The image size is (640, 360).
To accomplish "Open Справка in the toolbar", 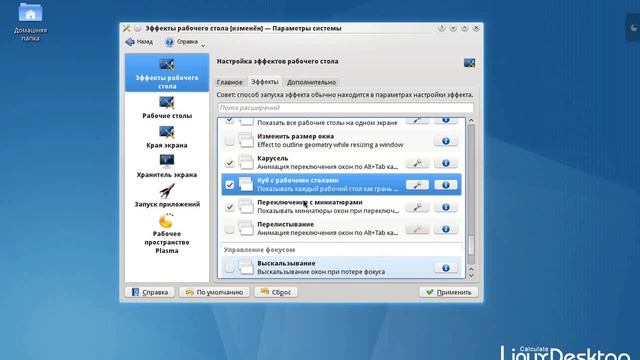I will (182, 42).
